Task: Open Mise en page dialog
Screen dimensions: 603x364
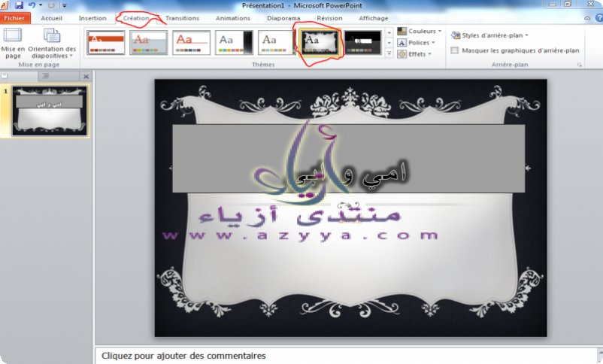Action: (13, 43)
